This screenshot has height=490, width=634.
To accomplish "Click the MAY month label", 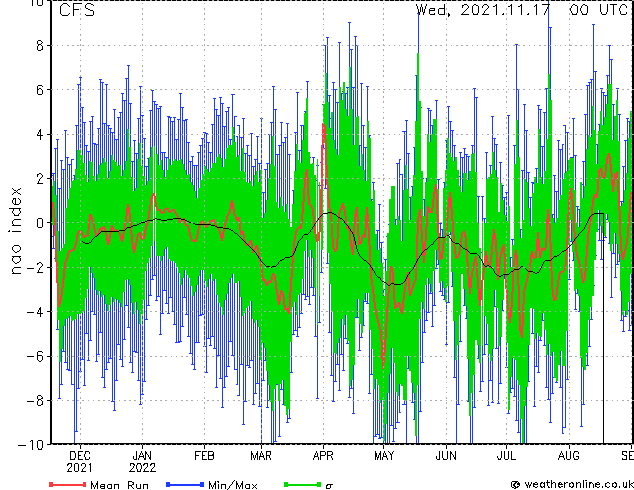I will 384,456.
